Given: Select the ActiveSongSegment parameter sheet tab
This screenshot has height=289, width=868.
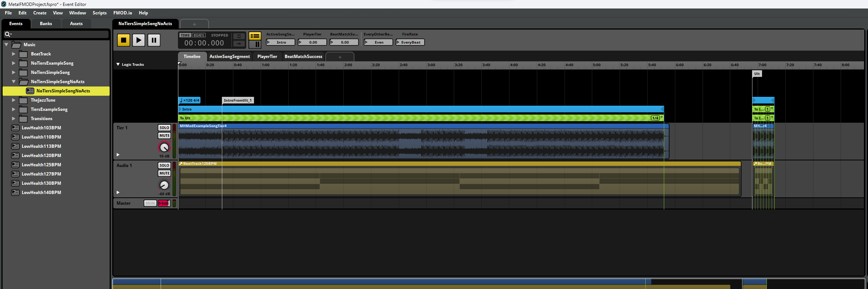Looking at the screenshot, I should (230, 57).
